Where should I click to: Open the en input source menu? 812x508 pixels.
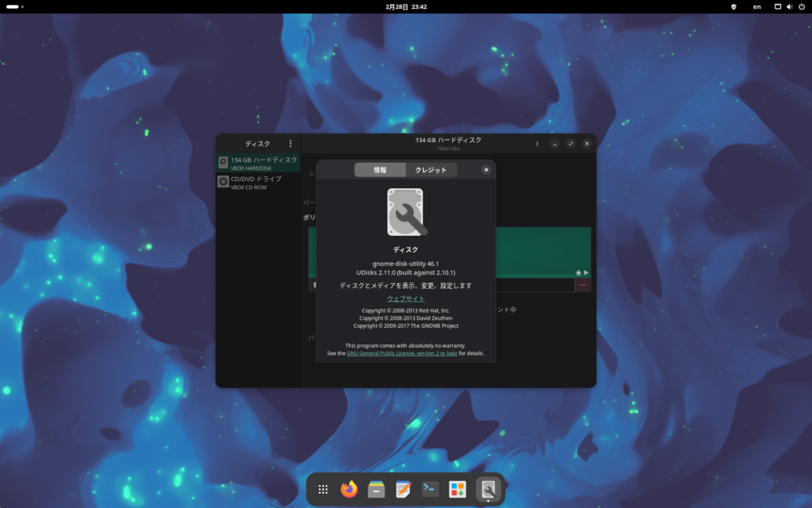tap(756, 6)
